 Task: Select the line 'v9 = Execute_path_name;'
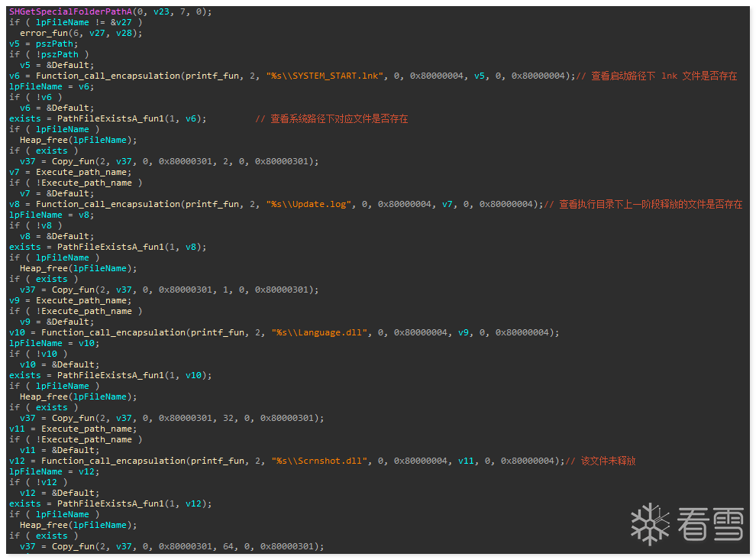click(x=70, y=300)
